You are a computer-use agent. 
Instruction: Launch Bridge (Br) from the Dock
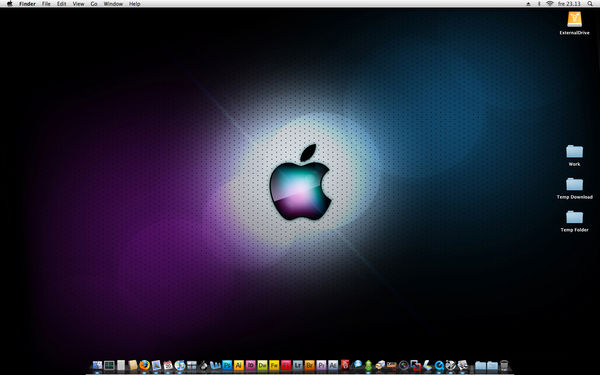[x=310, y=365]
